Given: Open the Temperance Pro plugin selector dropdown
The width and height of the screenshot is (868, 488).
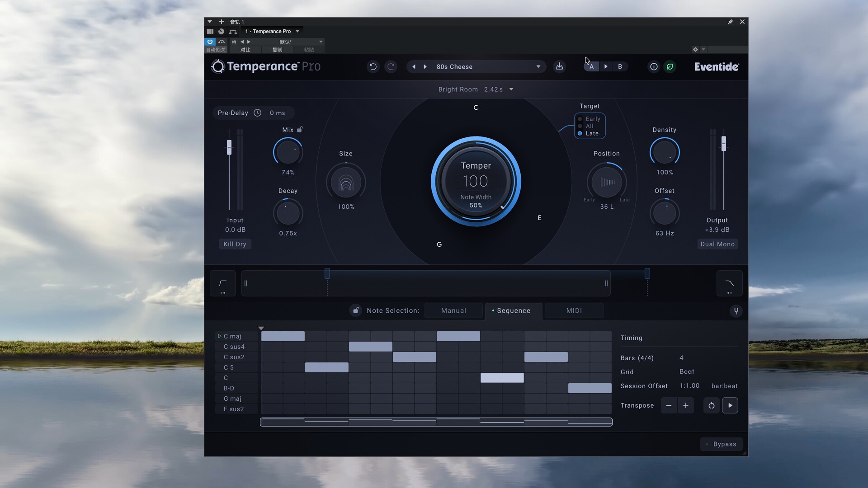Looking at the screenshot, I should 297,32.
